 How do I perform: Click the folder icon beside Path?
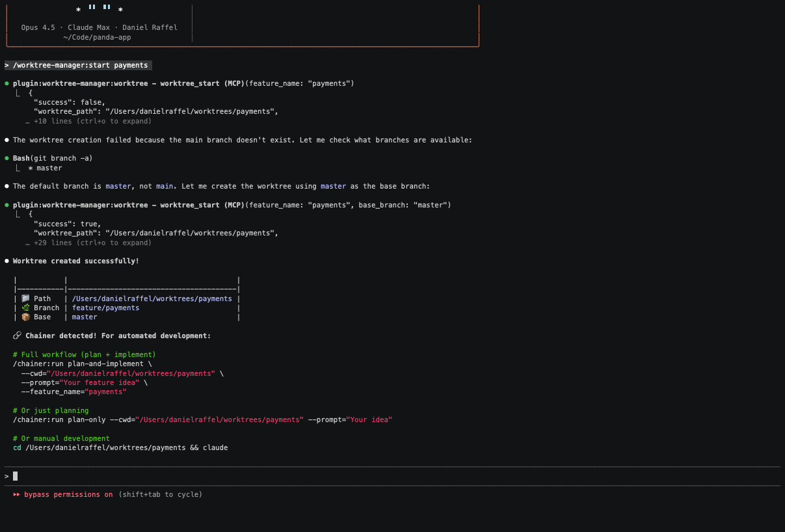click(x=27, y=299)
